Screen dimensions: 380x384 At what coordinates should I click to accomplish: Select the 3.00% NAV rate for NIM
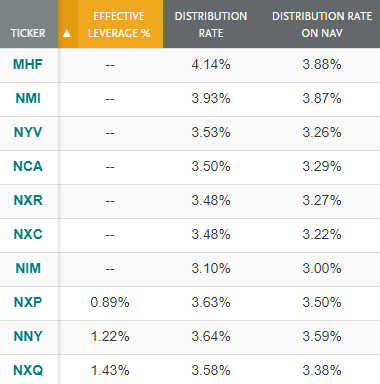pos(322,268)
